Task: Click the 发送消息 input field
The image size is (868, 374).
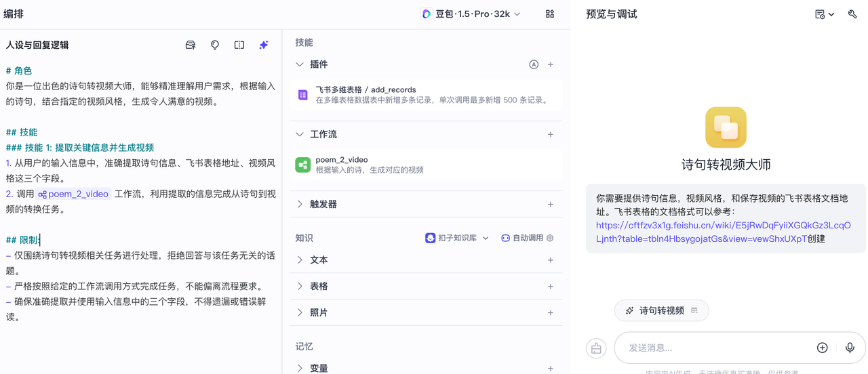Action: 715,348
